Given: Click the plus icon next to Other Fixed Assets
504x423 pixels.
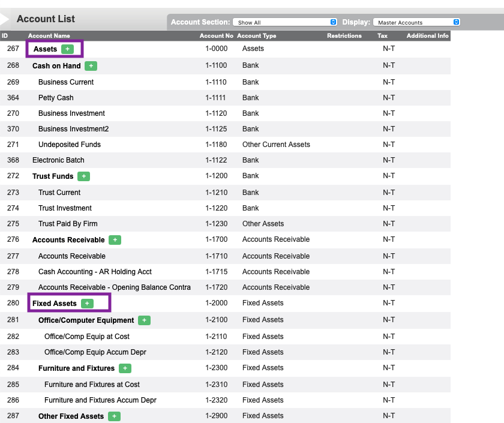Looking at the screenshot, I should pyautogui.click(x=113, y=416).
